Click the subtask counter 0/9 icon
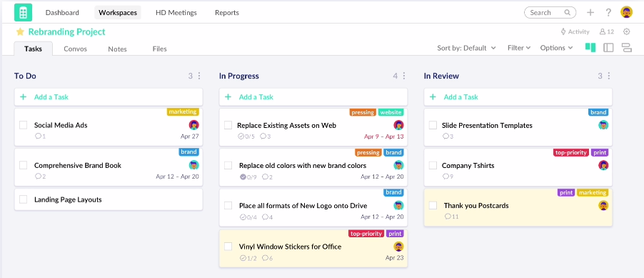644x278 pixels. tap(243, 177)
